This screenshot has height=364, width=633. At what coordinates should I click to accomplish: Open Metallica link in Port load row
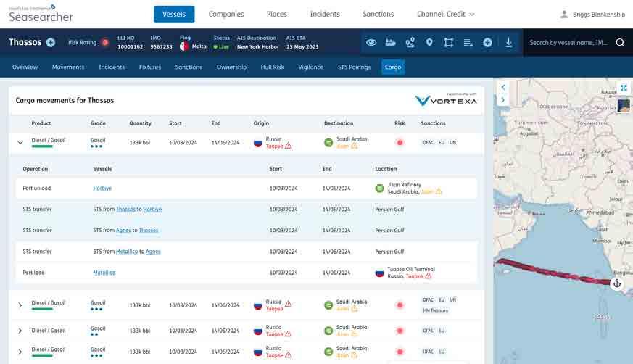point(104,273)
